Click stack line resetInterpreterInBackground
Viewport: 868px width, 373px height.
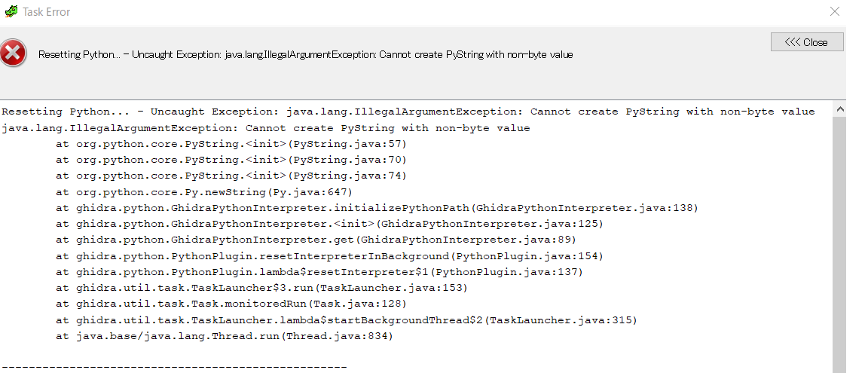click(329, 256)
